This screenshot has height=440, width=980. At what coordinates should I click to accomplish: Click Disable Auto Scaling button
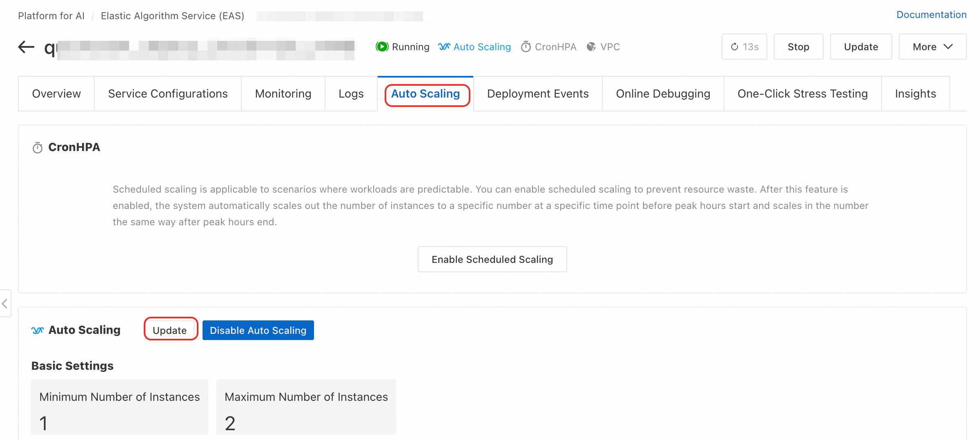pyautogui.click(x=258, y=330)
